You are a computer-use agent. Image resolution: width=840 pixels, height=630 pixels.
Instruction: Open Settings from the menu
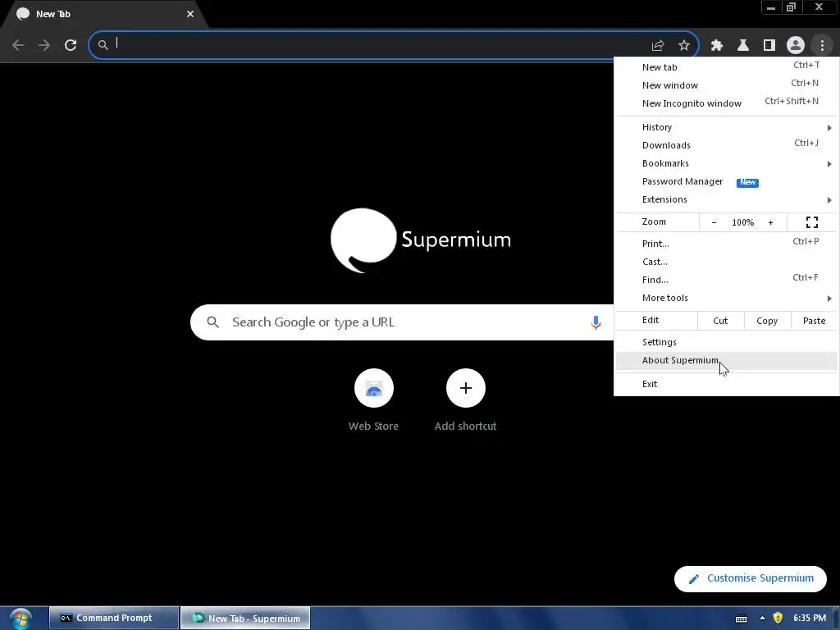[x=727, y=342]
